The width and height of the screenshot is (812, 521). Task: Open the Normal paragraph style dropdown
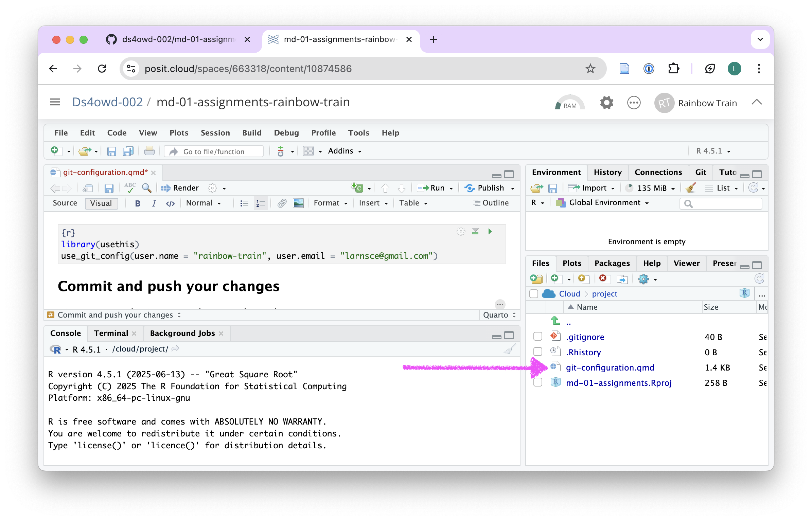(203, 203)
